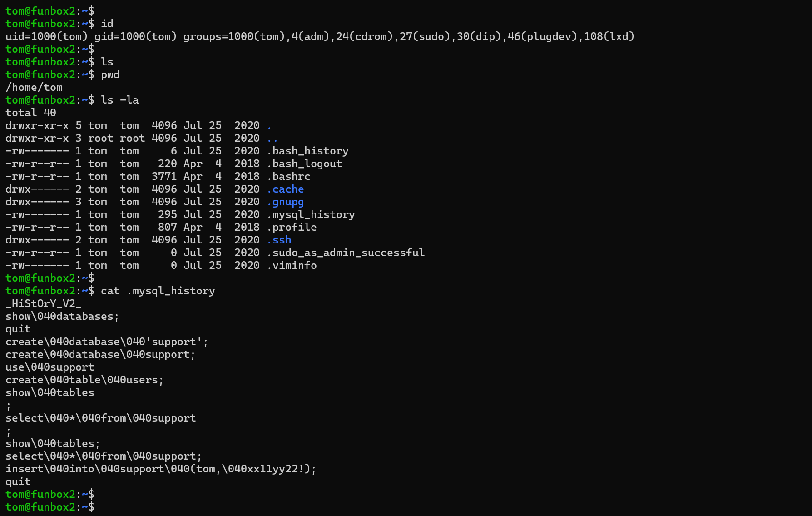Click the blue .ssh directory name
The width and height of the screenshot is (812, 516).
click(279, 240)
